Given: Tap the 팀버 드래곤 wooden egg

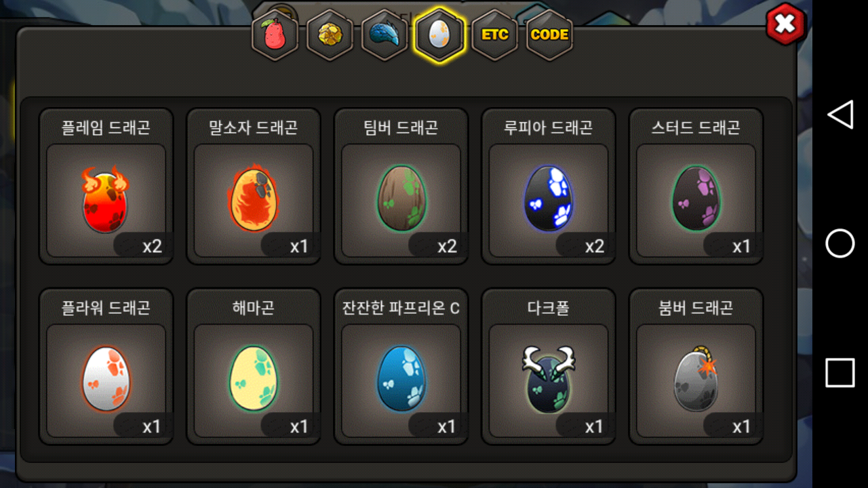Looking at the screenshot, I should coord(401,186).
